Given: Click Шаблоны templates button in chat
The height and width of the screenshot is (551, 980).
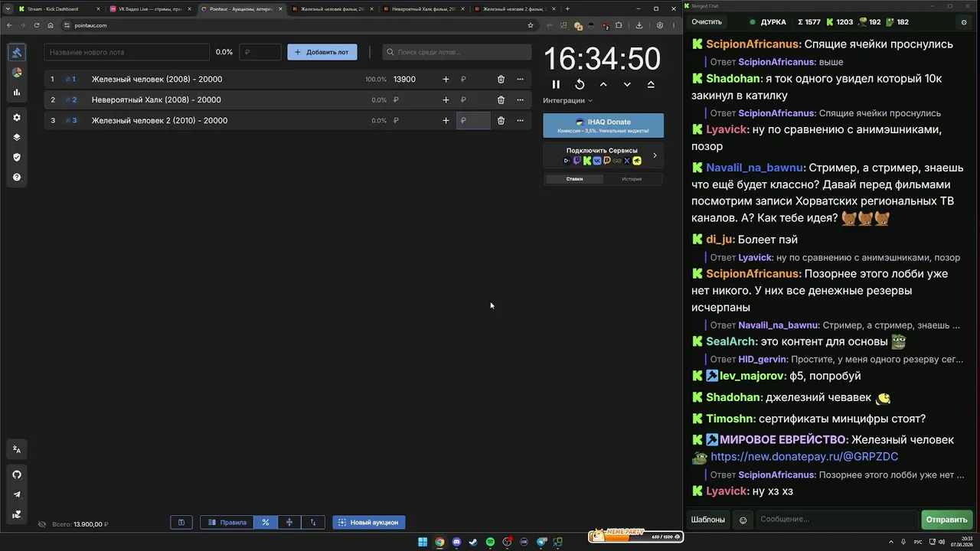Looking at the screenshot, I should (x=708, y=520).
